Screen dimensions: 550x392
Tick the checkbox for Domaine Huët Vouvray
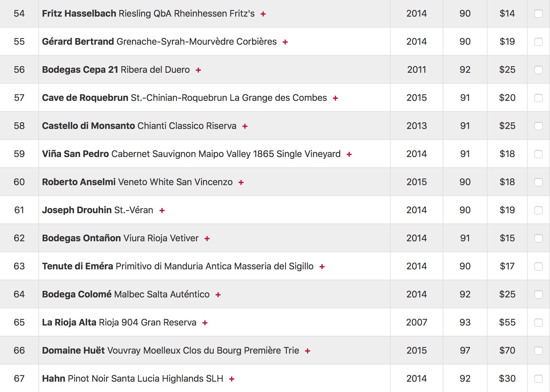[538, 351]
